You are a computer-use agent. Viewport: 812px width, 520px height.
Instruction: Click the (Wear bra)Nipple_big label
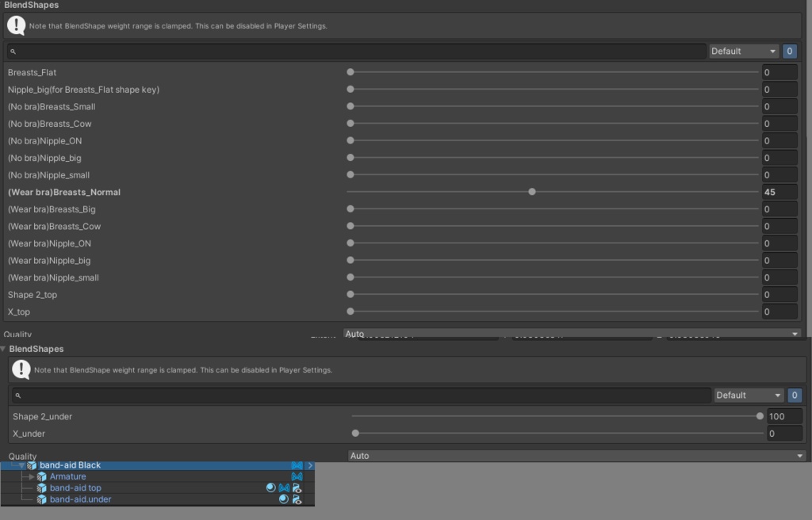tap(49, 261)
